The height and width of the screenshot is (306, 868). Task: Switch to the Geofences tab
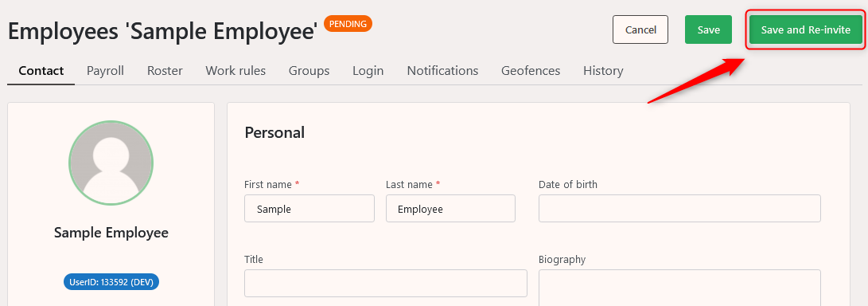coord(531,71)
